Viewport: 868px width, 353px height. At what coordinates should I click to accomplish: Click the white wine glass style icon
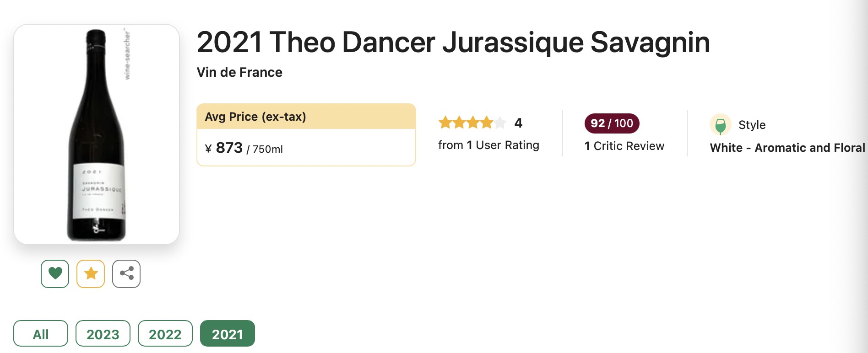pos(720,124)
